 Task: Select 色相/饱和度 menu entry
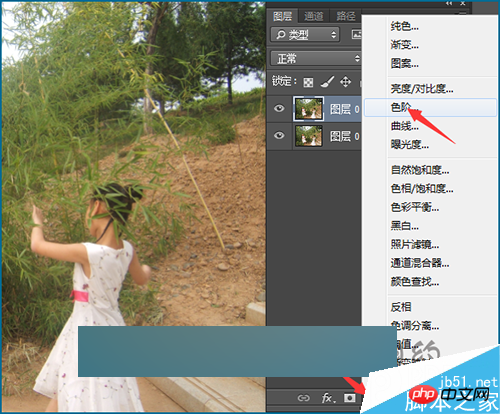[x=422, y=189]
